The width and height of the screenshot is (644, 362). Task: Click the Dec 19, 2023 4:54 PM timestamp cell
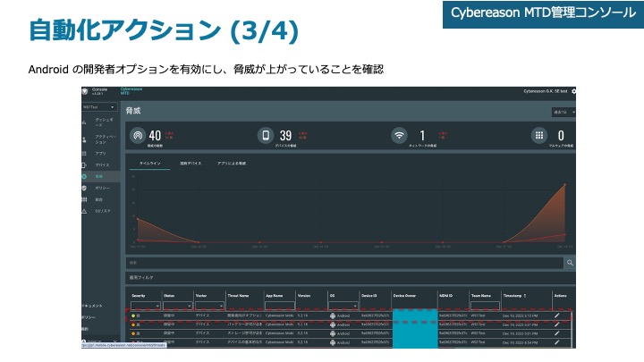tap(520, 341)
